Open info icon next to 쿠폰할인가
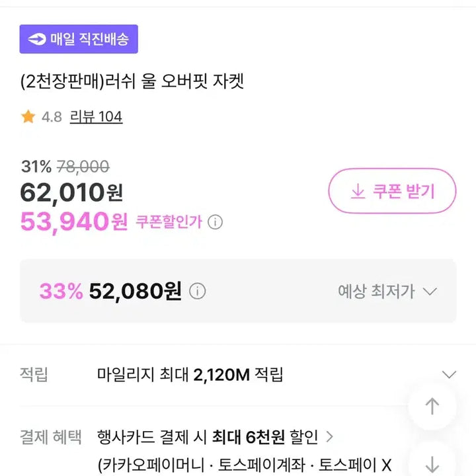 click(x=216, y=222)
